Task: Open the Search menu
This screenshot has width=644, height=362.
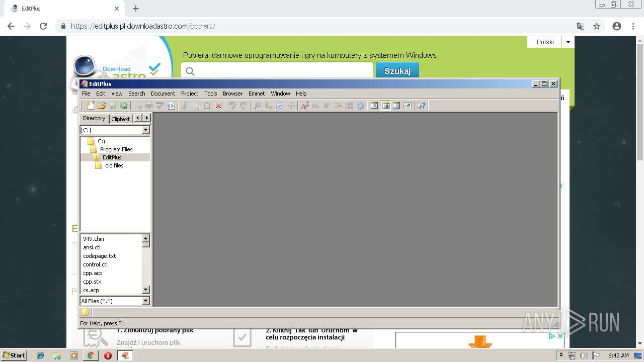Action: pos(136,94)
